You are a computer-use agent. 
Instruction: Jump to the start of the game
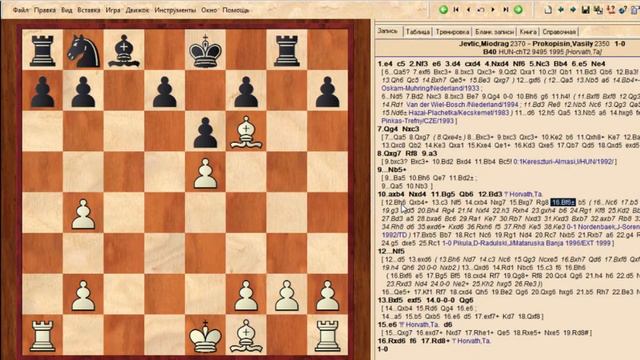pyautogui.click(x=456, y=9)
